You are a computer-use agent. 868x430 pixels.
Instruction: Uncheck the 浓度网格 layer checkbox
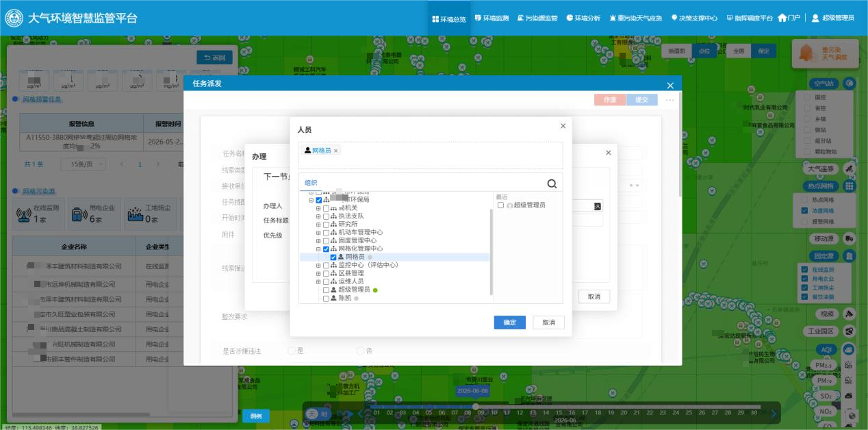(804, 211)
